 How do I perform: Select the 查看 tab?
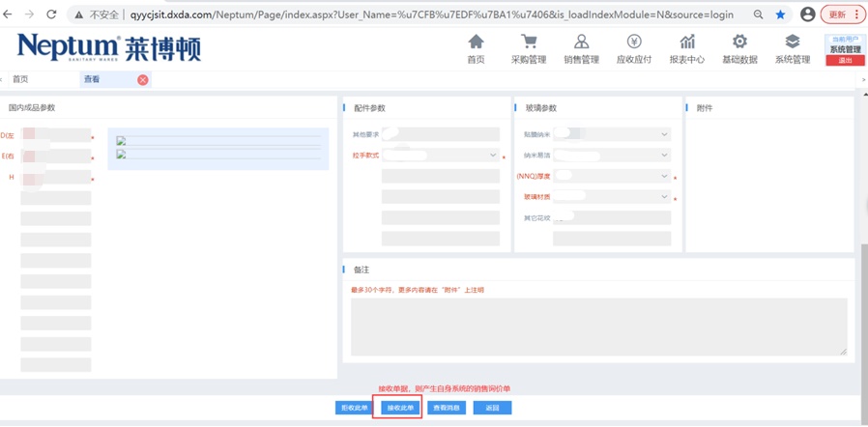tap(93, 80)
